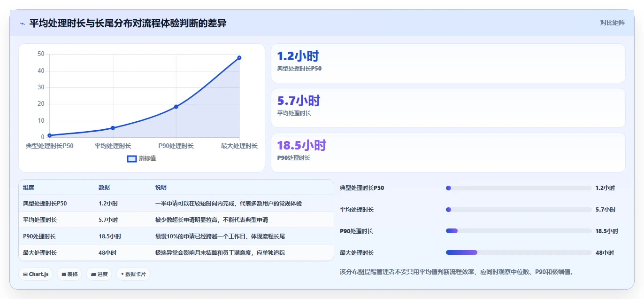Select the Chart.js tag chip
Viewport: 644px width, 299px height.
[36, 274]
